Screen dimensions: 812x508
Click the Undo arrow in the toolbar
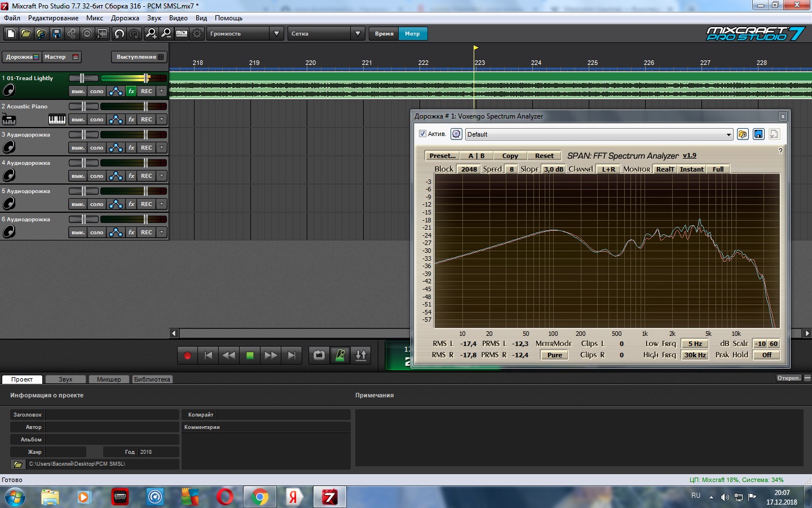[119, 34]
